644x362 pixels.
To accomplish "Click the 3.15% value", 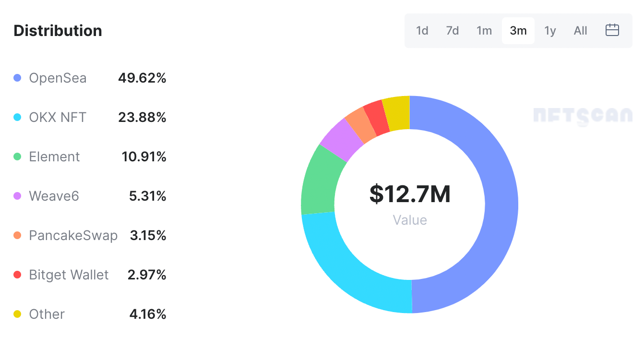I will pos(148,235).
